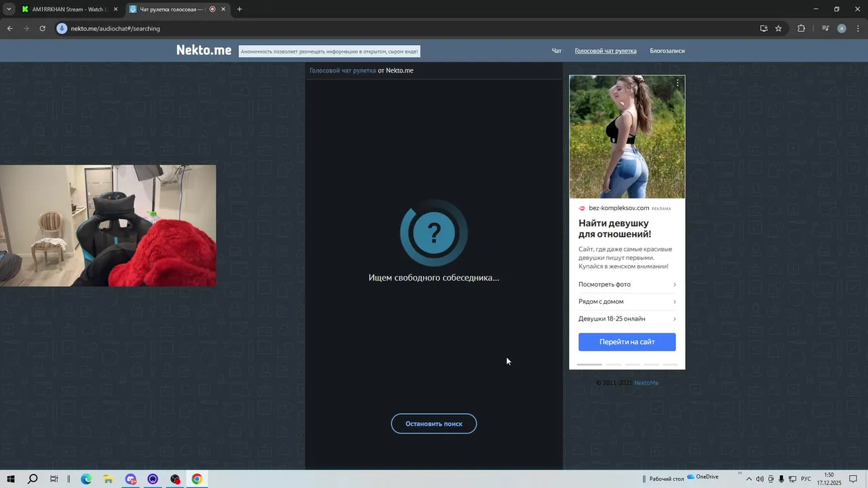
Task: Open the Блогозаписи menu link
Action: click(x=667, y=51)
